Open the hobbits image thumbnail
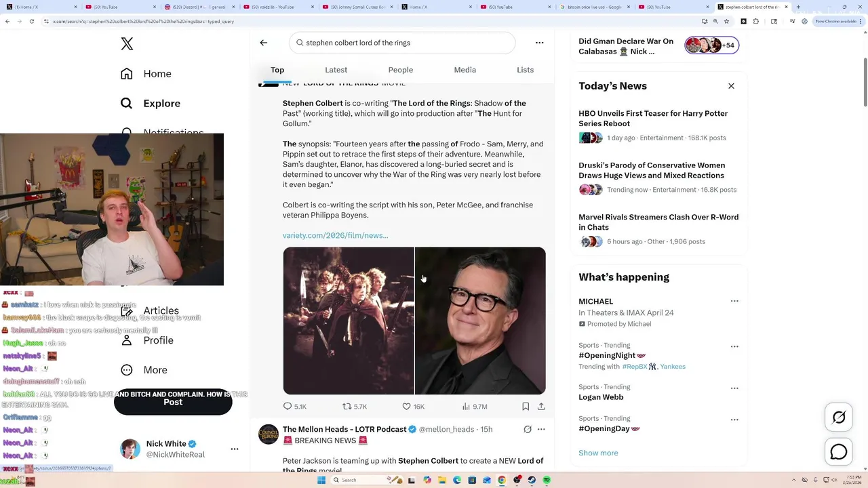 (349, 321)
